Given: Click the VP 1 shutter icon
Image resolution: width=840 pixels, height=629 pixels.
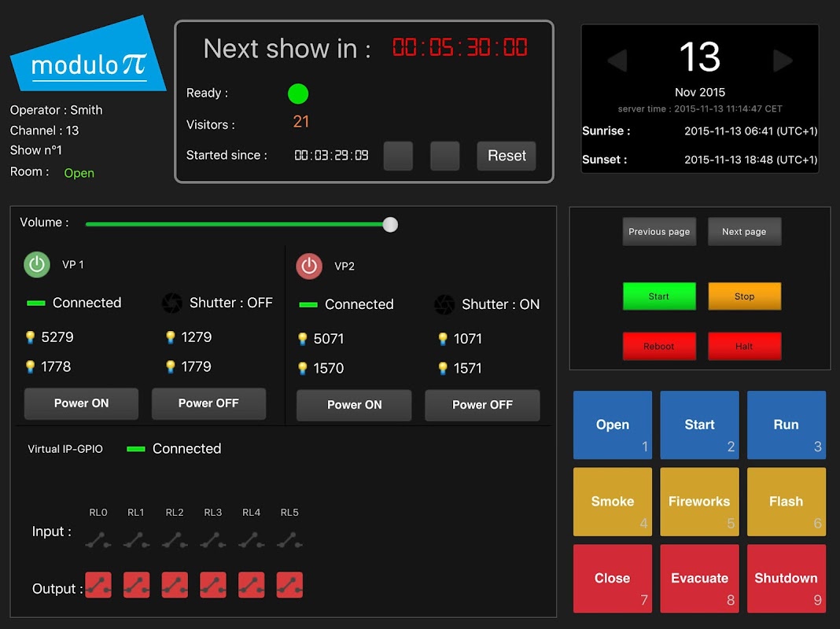Looking at the screenshot, I should click(172, 303).
